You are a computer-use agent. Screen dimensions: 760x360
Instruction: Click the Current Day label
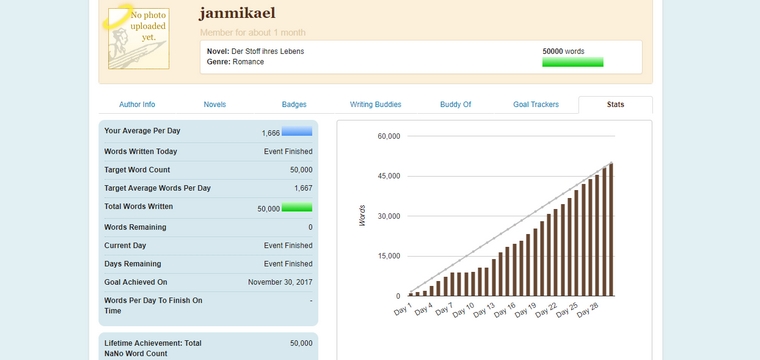125,246
